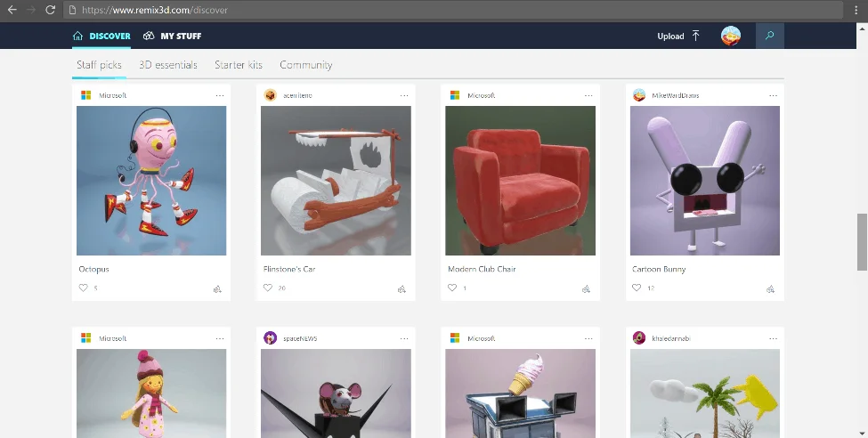
Task: Open spaceNEWS author name
Action: point(300,338)
